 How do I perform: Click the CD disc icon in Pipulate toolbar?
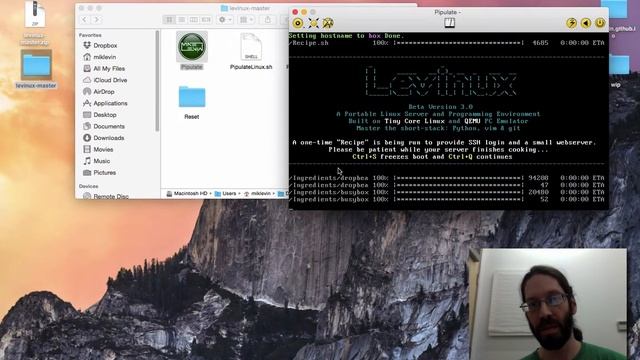(298, 23)
